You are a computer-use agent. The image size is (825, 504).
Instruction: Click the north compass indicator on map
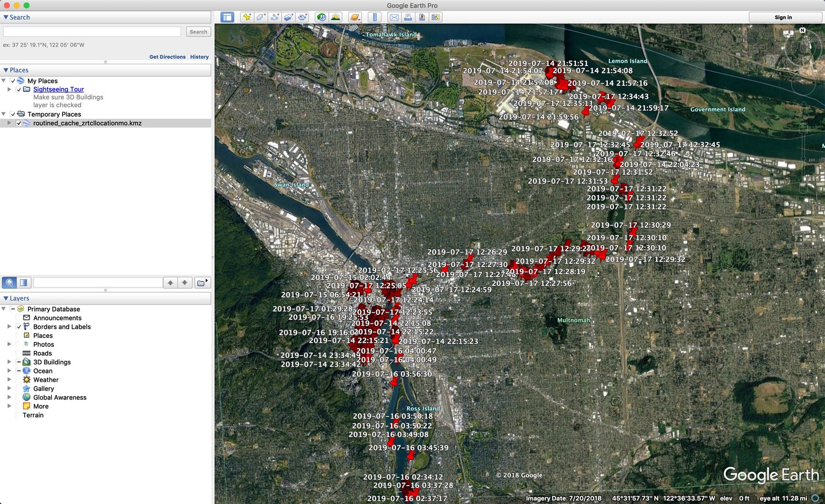pyautogui.click(x=802, y=31)
